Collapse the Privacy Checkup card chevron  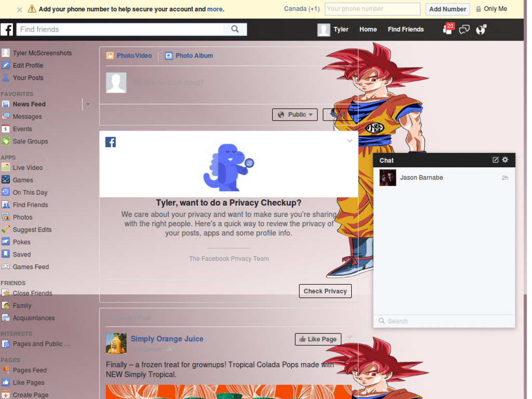point(350,140)
